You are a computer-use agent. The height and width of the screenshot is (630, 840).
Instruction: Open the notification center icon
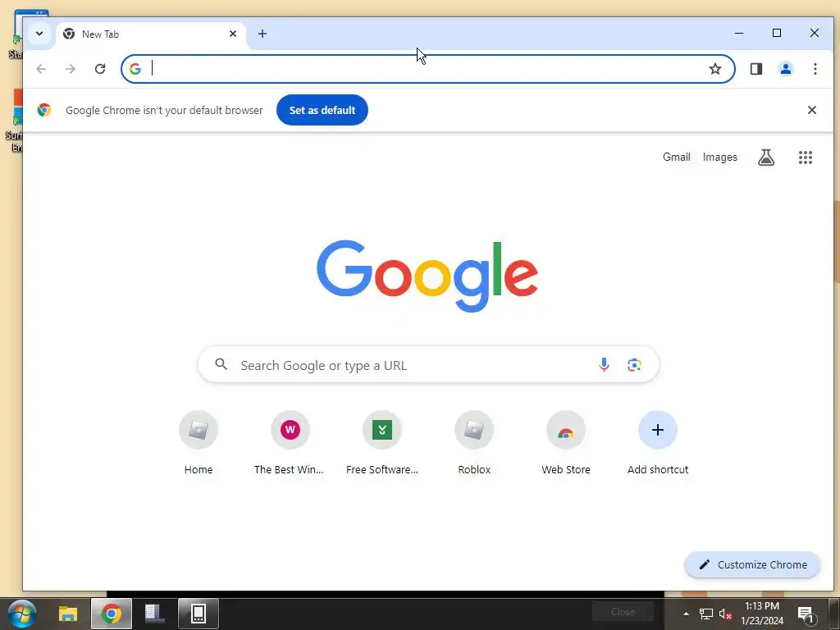pyautogui.click(x=806, y=614)
